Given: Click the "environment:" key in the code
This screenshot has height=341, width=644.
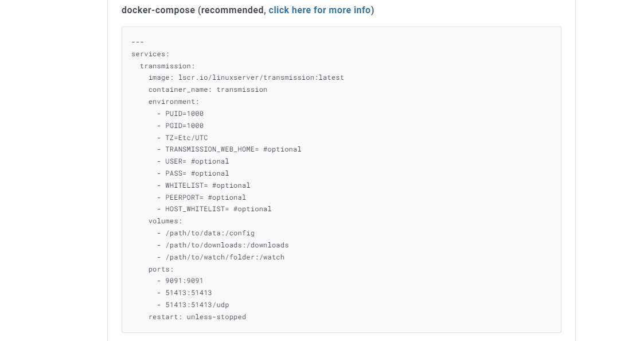Looking at the screenshot, I should 174,102.
